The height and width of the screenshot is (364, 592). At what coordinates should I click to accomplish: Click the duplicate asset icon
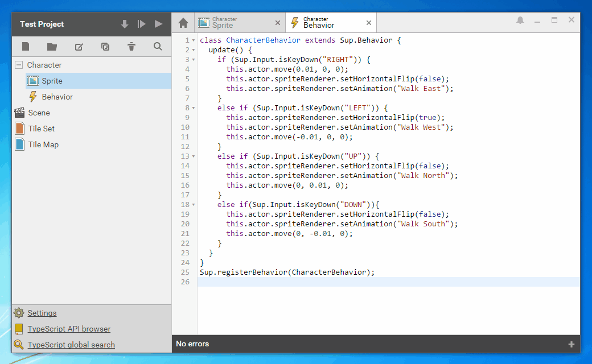[x=105, y=47]
